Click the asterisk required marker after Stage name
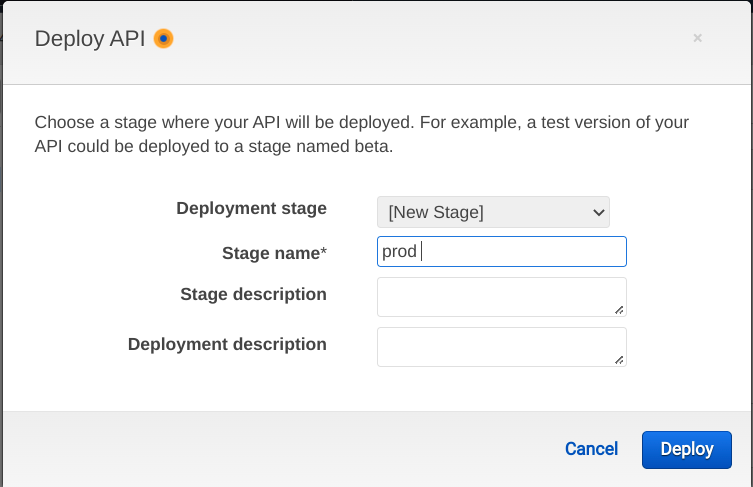This screenshot has width=753, height=487. pos(324,252)
